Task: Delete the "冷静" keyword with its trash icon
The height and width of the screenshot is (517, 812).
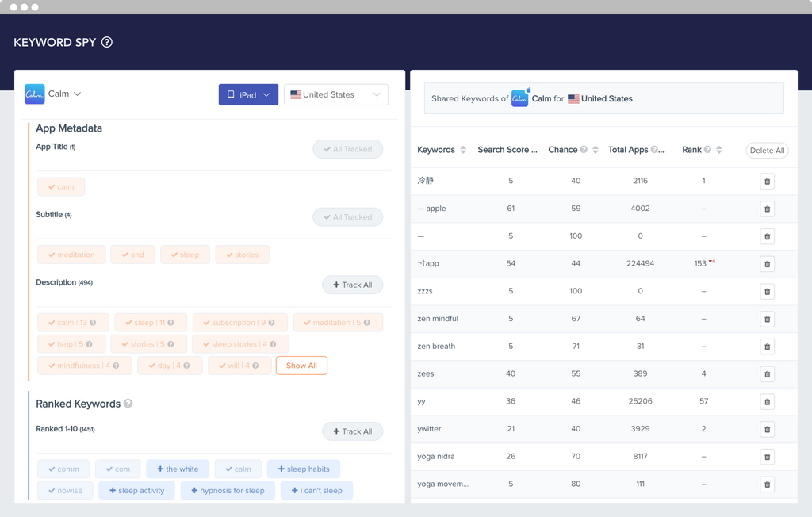Action: tap(767, 181)
